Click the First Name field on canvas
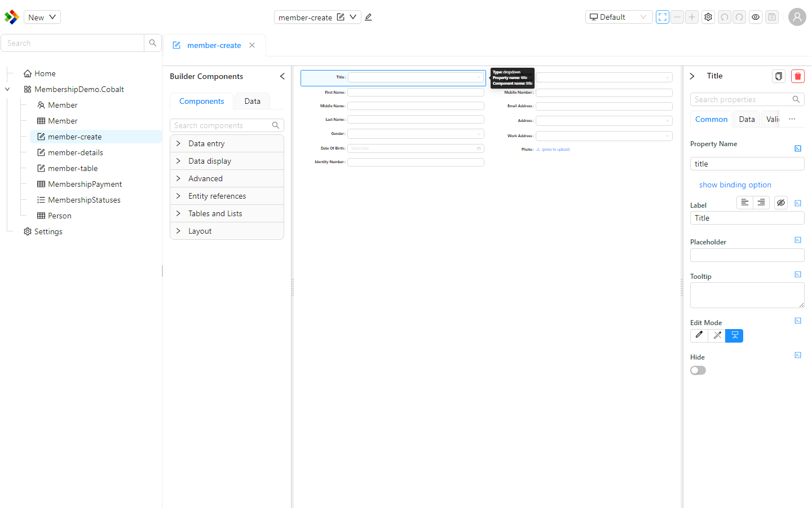 pos(416,92)
